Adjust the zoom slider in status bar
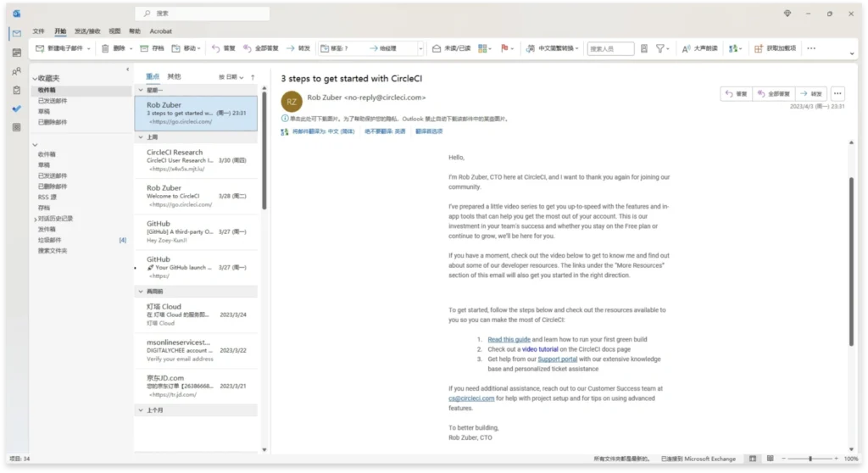This screenshot has width=868, height=473. point(810,459)
